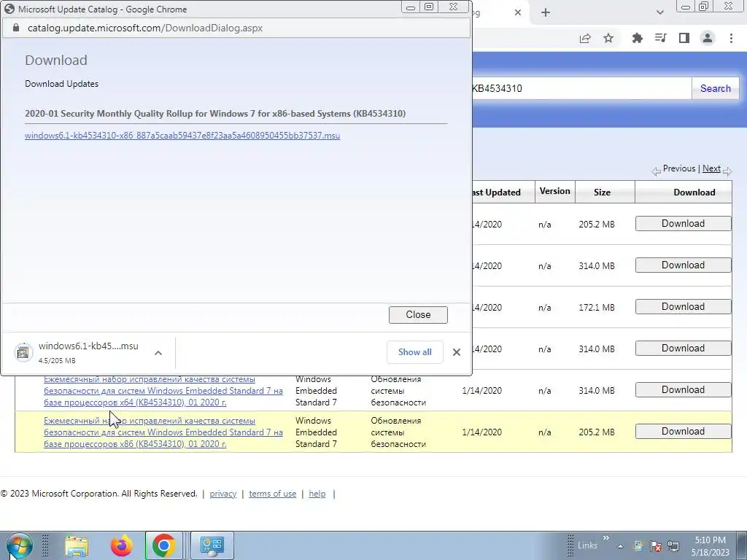This screenshot has width=747, height=560.
Task: Expand the Links toolbar chevron in taskbar
Action: [x=606, y=538]
